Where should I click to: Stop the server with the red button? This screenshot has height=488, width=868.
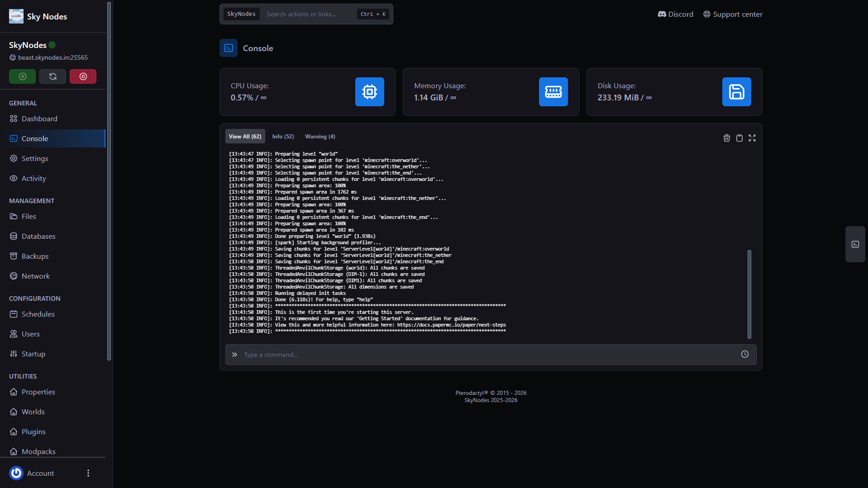click(x=83, y=76)
